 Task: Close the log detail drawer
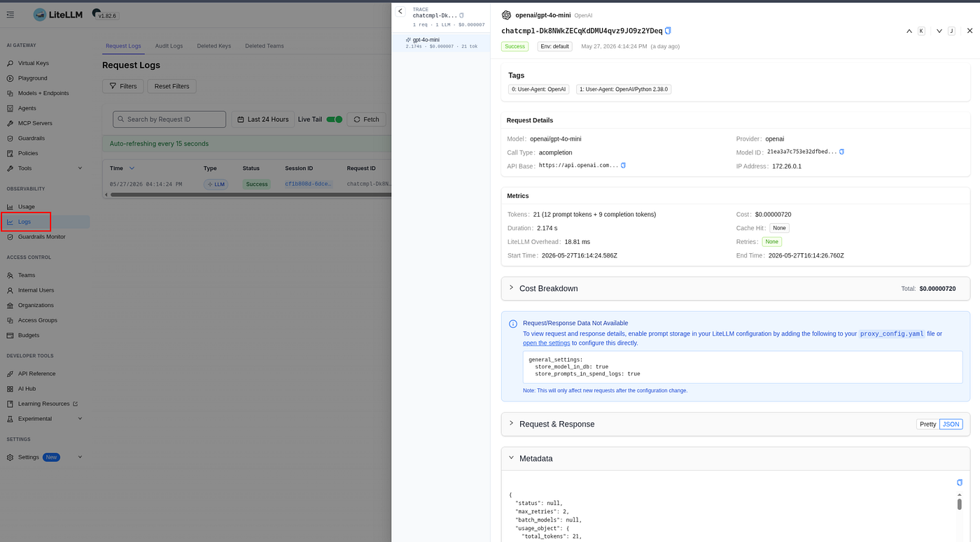click(969, 31)
